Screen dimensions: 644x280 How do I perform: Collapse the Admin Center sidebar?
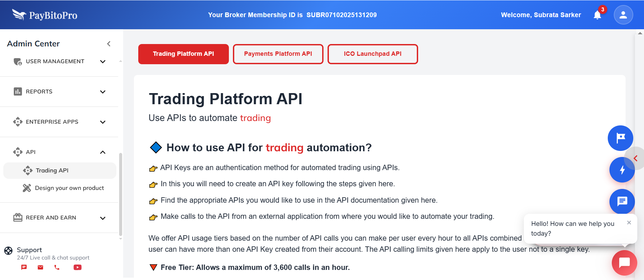click(109, 44)
